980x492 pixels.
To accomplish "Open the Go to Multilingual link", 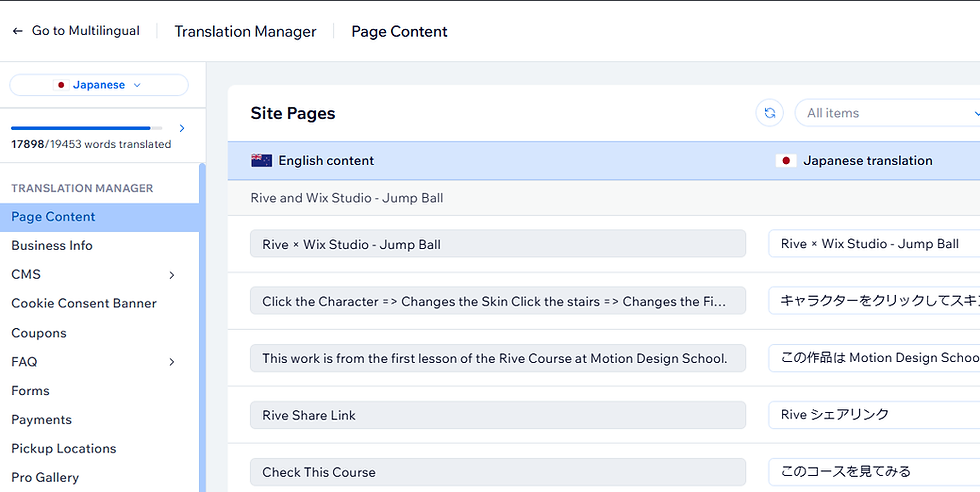I will coord(86,31).
